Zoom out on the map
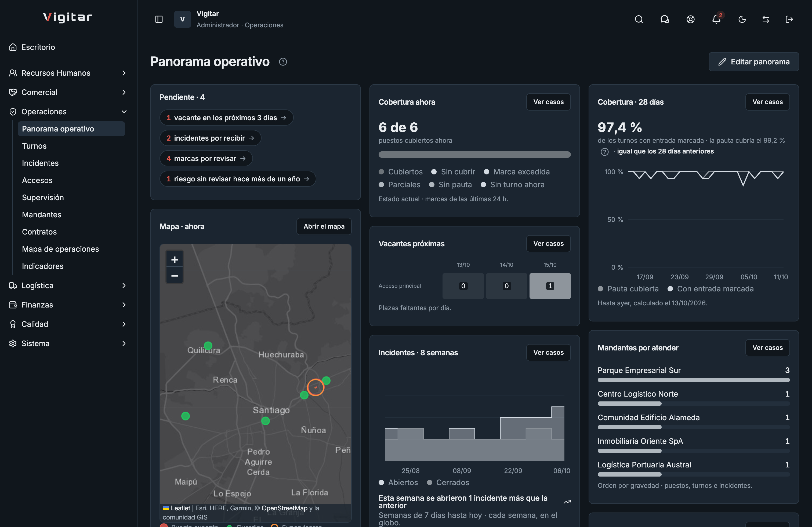This screenshot has height=527, width=812. point(175,275)
